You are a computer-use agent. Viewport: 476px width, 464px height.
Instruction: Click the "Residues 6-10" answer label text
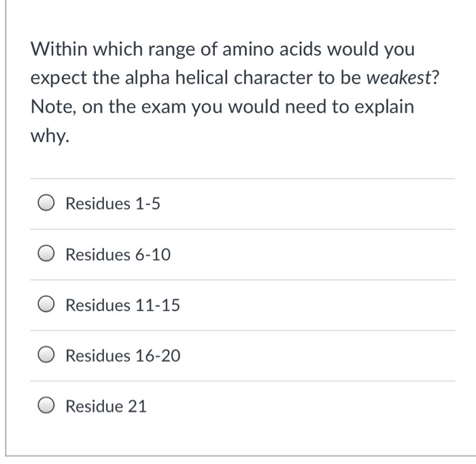pyautogui.click(x=118, y=255)
